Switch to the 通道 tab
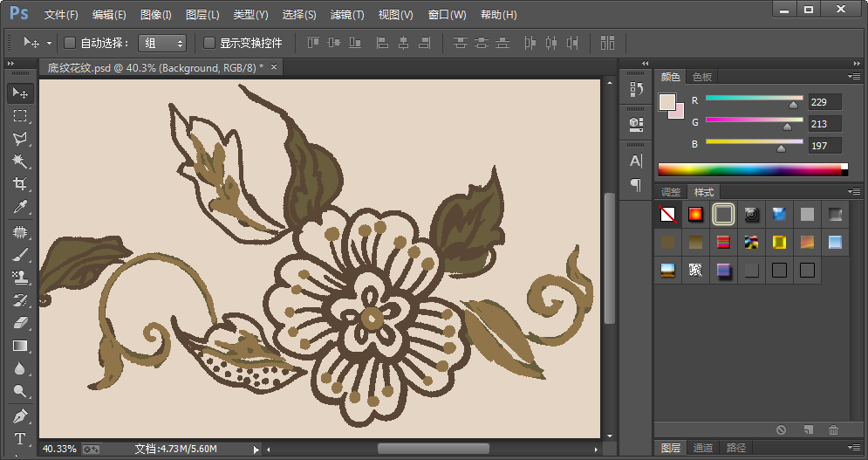Image resolution: width=868 pixels, height=460 pixels. tap(703, 448)
